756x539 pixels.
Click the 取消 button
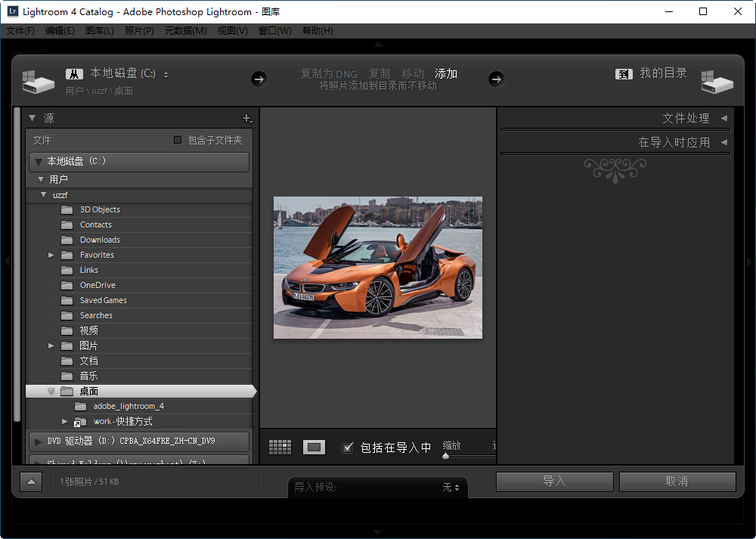[x=677, y=481]
